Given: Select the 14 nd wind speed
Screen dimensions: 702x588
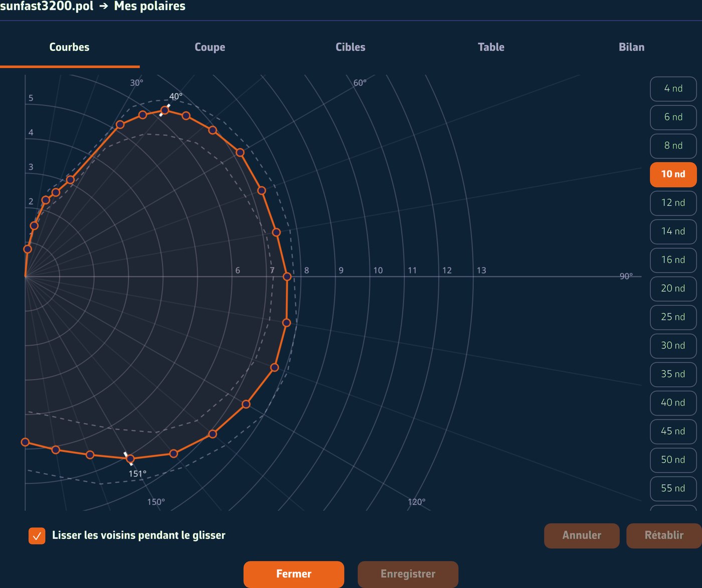Looking at the screenshot, I should coord(673,232).
